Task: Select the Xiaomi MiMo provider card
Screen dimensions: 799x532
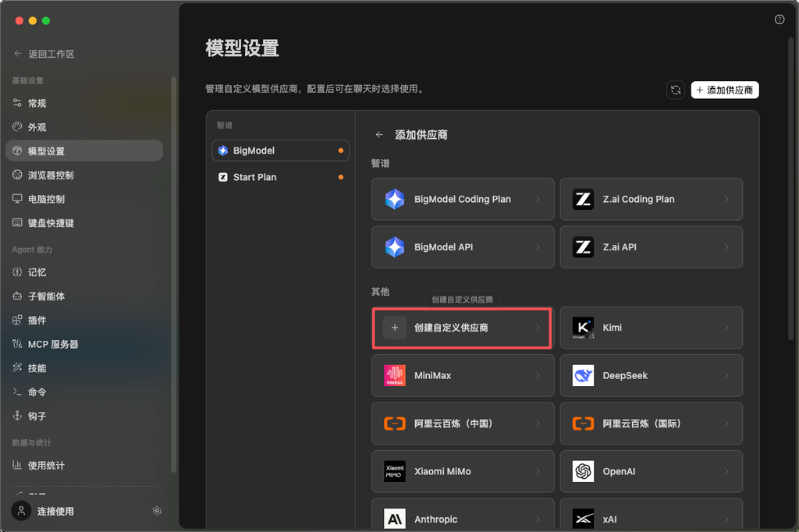Action: (463, 471)
